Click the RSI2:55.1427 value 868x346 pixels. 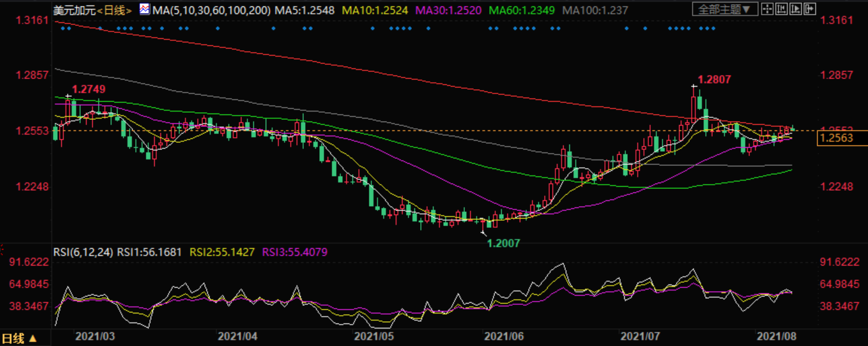click(222, 252)
